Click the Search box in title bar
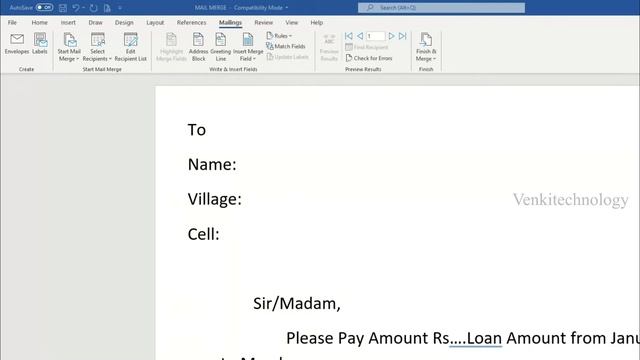Screen dimensions: 640x360 click(441, 8)
